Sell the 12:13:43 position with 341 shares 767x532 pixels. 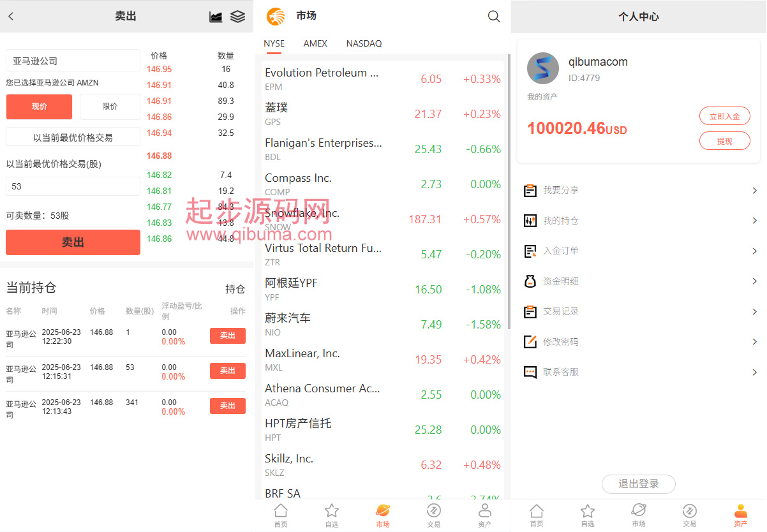[228, 406]
